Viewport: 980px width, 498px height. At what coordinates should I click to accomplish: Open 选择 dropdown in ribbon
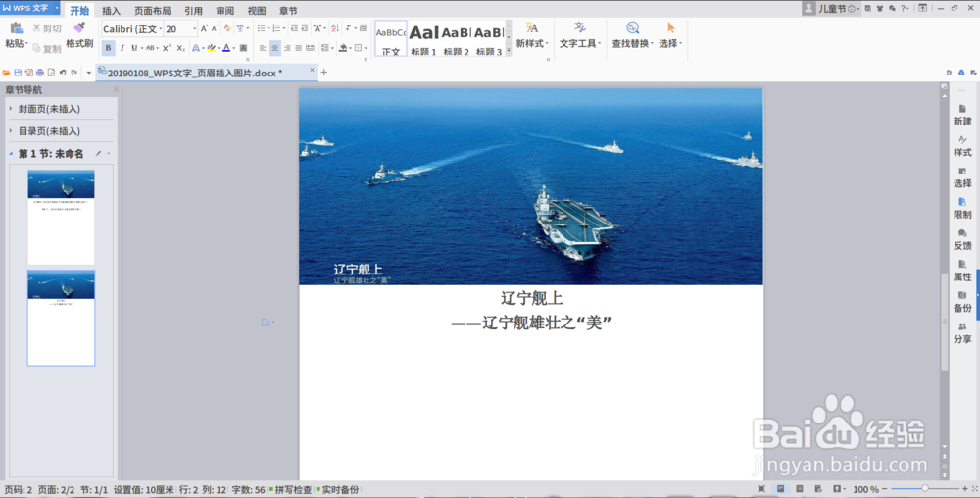(x=670, y=35)
